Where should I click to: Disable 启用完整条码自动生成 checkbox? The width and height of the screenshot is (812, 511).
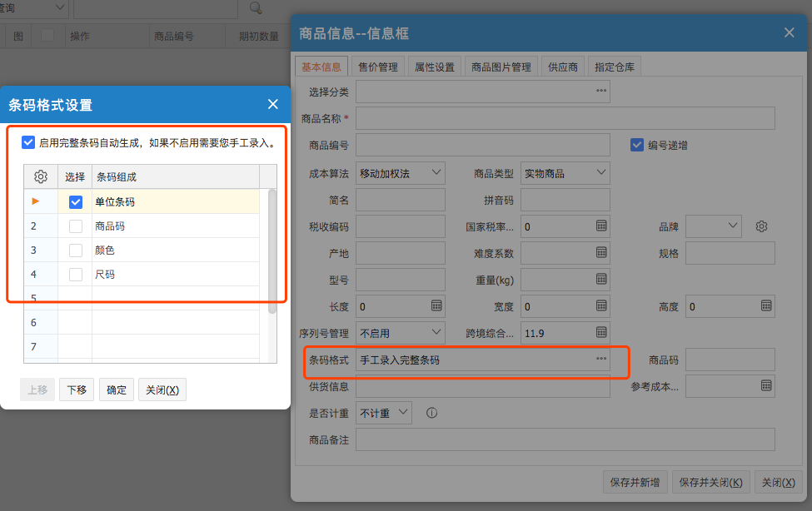pyautogui.click(x=29, y=142)
